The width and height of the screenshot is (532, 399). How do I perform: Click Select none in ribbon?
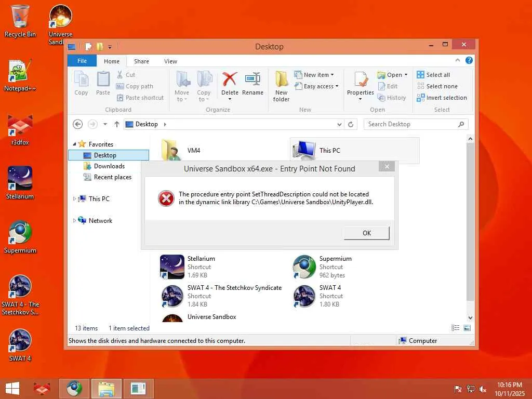click(437, 86)
